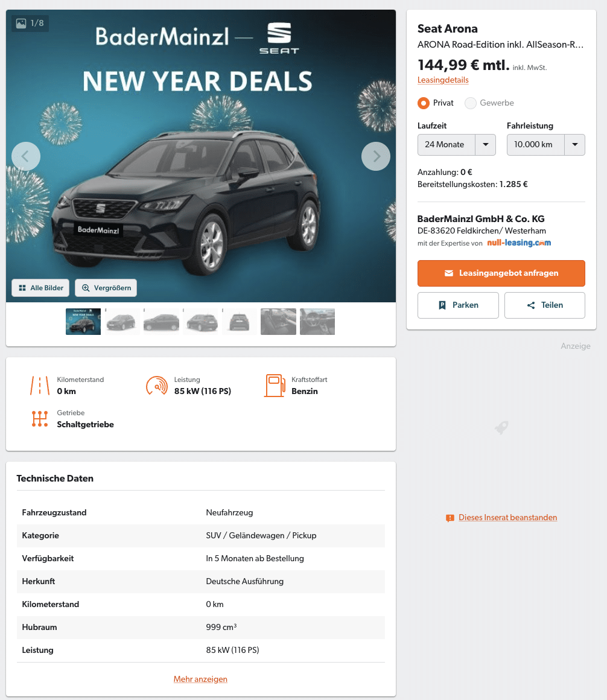Image resolution: width=607 pixels, height=700 pixels.
Task: Select the Gewerbe radio option
Action: (x=471, y=103)
